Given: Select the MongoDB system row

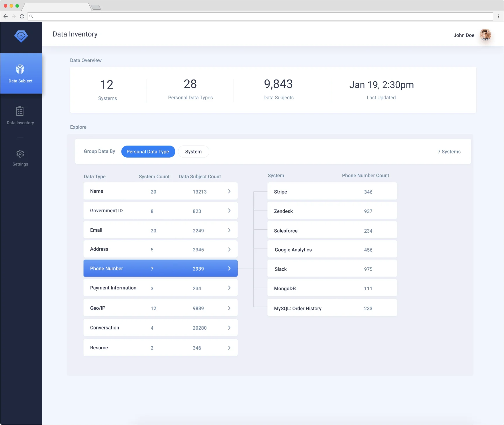Looking at the screenshot, I should [x=332, y=288].
